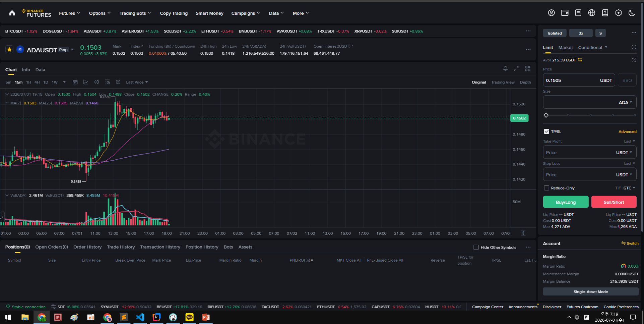Image resolution: width=644 pixels, height=324 pixels.
Task: Click the transfer arrows next to available balance
Action: pos(580,60)
